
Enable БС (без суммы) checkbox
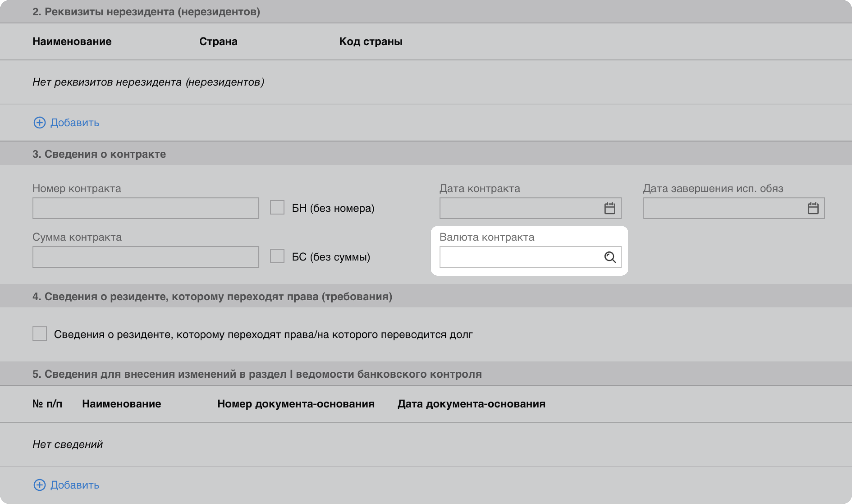pos(277,256)
